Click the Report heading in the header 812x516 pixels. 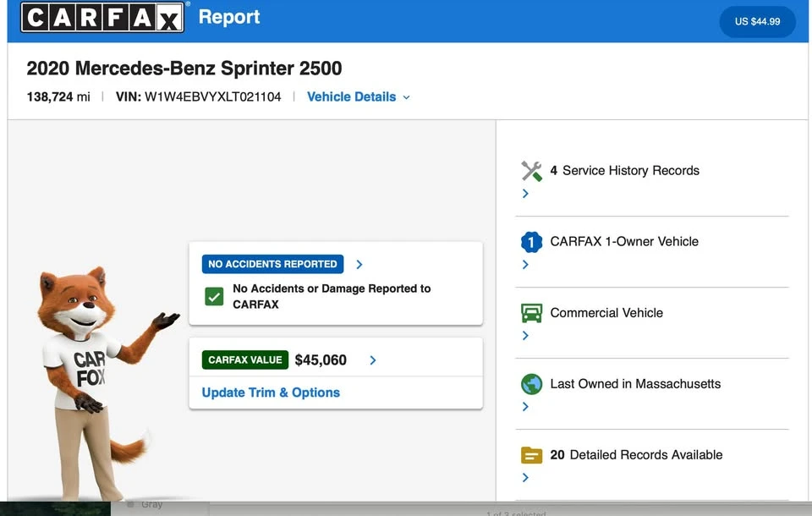point(229,17)
